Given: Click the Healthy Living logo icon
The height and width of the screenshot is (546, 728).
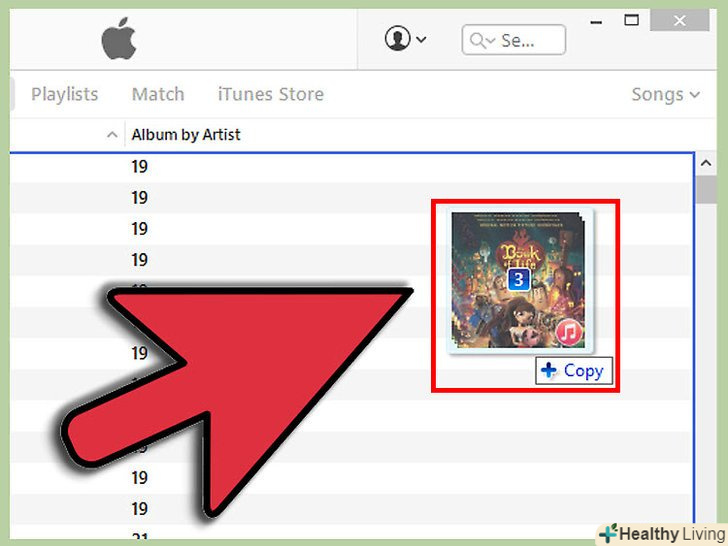Looking at the screenshot, I should point(609,533).
